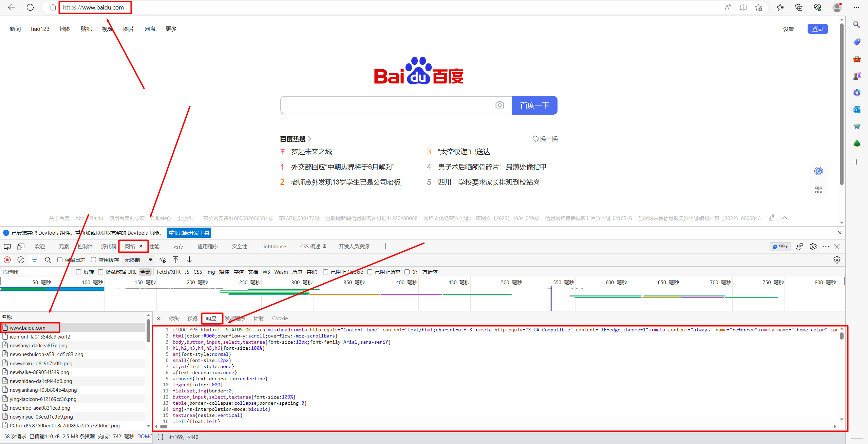Open the read aloud icon in address bar
The width and height of the screenshot is (868, 444).
[728, 7]
